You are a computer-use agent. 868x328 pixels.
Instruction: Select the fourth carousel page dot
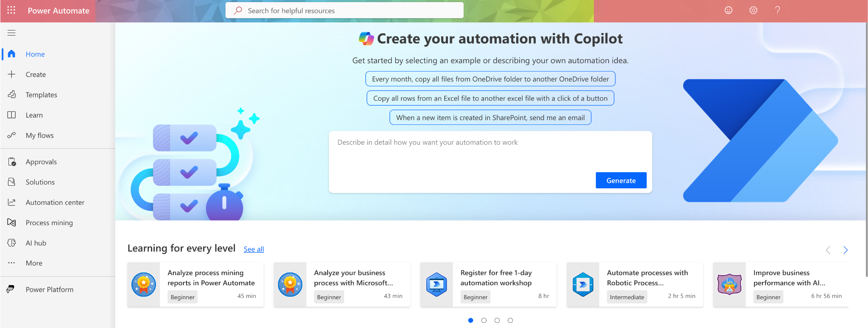(510, 320)
